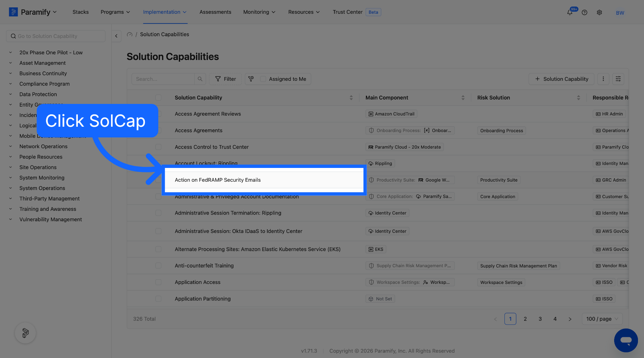Expand Compliance Program tree item
The height and width of the screenshot is (358, 644).
(10, 84)
